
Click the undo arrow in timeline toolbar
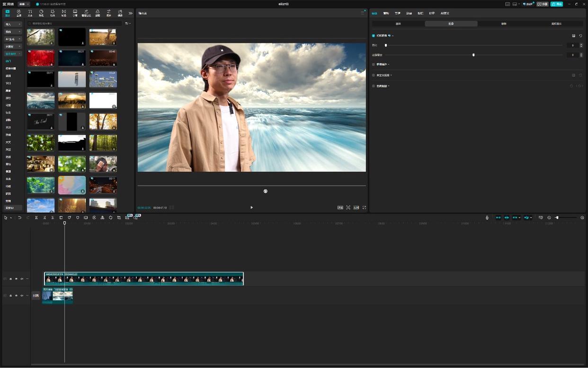coord(19,217)
